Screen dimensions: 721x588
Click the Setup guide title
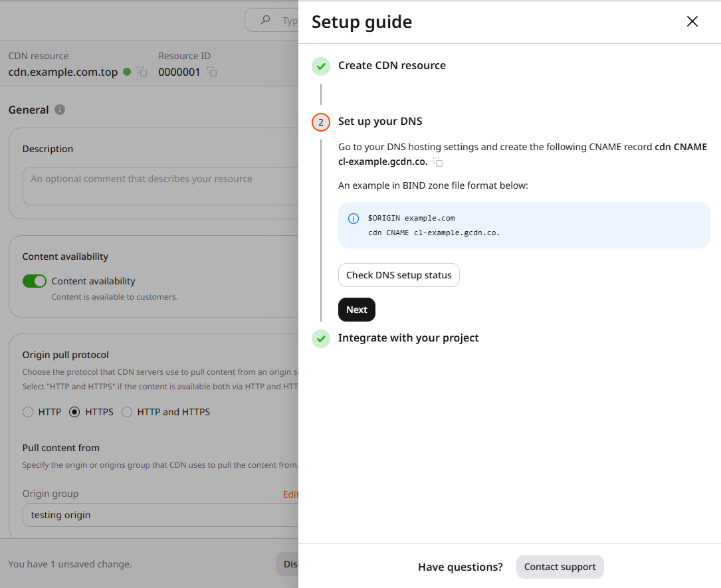pyautogui.click(x=362, y=22)
